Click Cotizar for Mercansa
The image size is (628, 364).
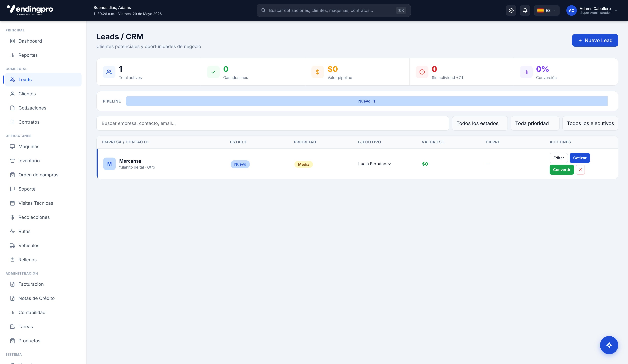pyautogui.click(x=580, y=158)
